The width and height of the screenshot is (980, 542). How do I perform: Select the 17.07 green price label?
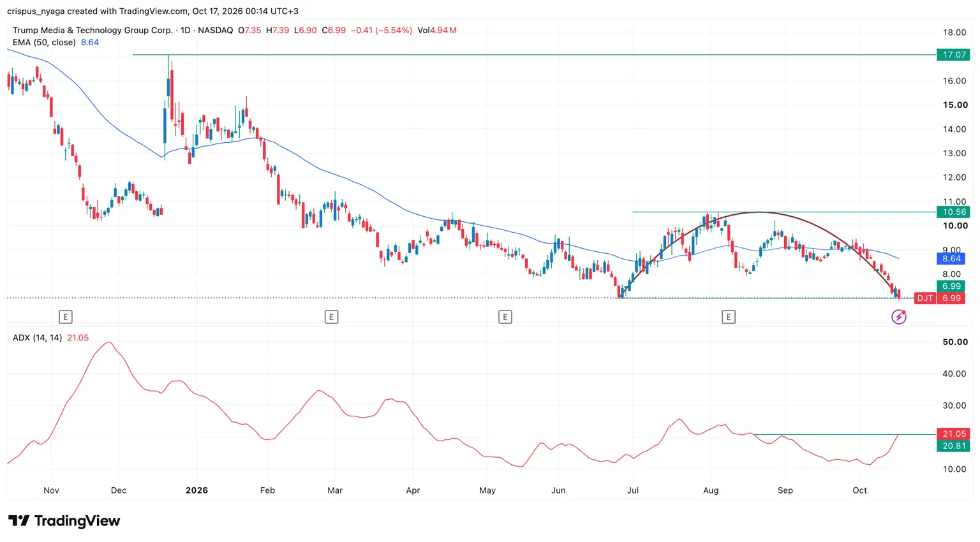point(953,55)
